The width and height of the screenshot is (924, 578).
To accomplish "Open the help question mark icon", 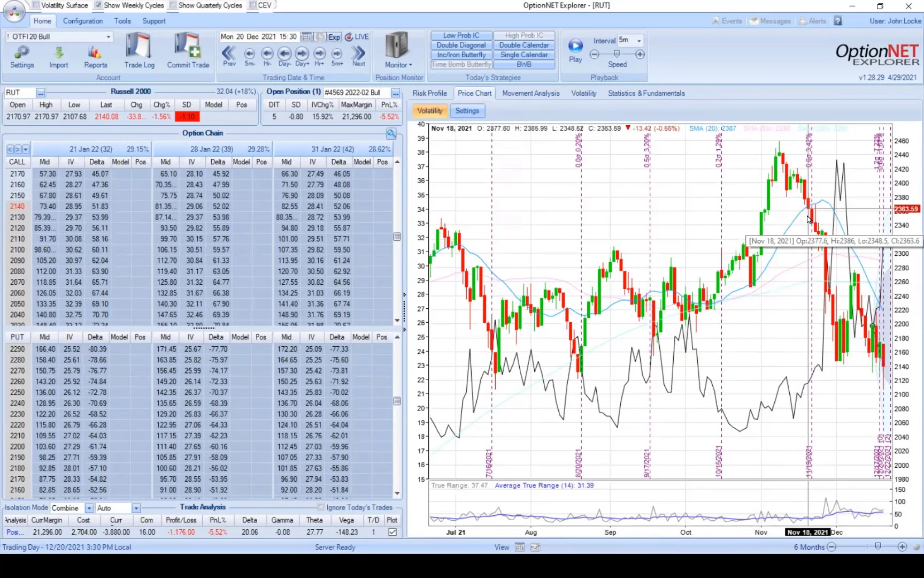I will [838, 21].
